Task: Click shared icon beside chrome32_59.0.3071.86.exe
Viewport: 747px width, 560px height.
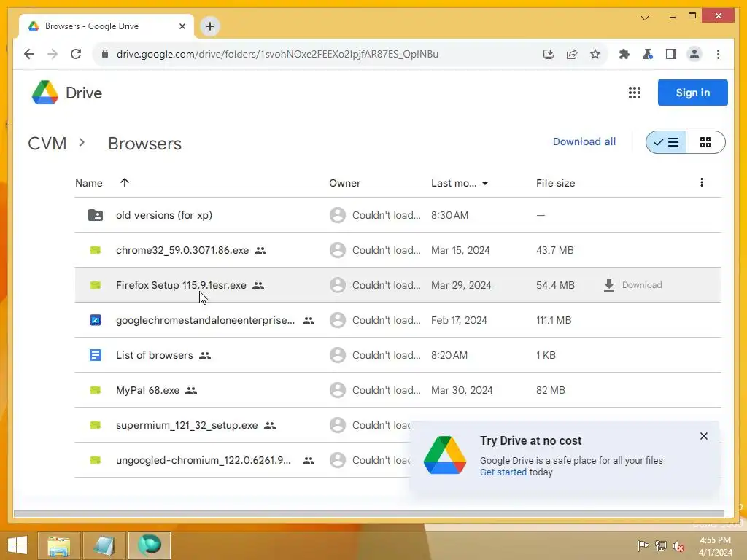Action: click(x=260, y=250)
